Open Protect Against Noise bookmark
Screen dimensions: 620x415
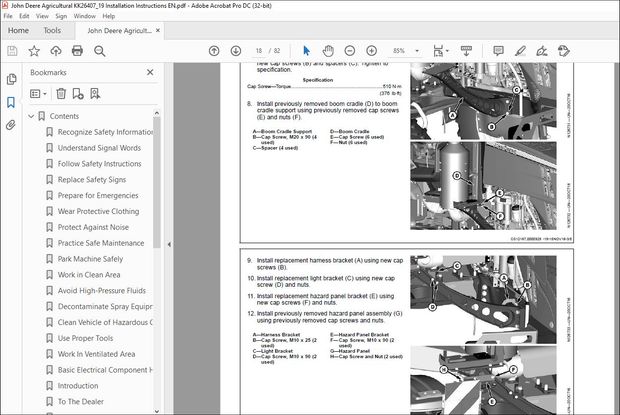pos(93,227)
